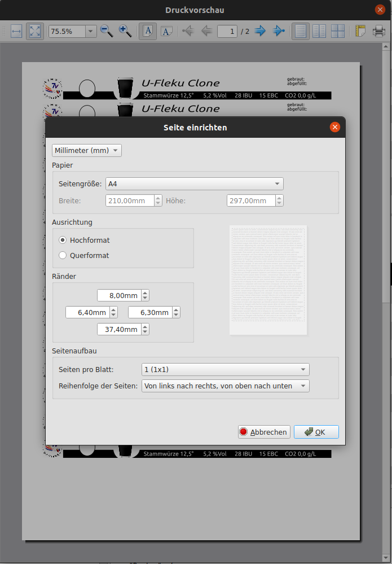
Task: Show facing pages view
Action: click(319, 31)
